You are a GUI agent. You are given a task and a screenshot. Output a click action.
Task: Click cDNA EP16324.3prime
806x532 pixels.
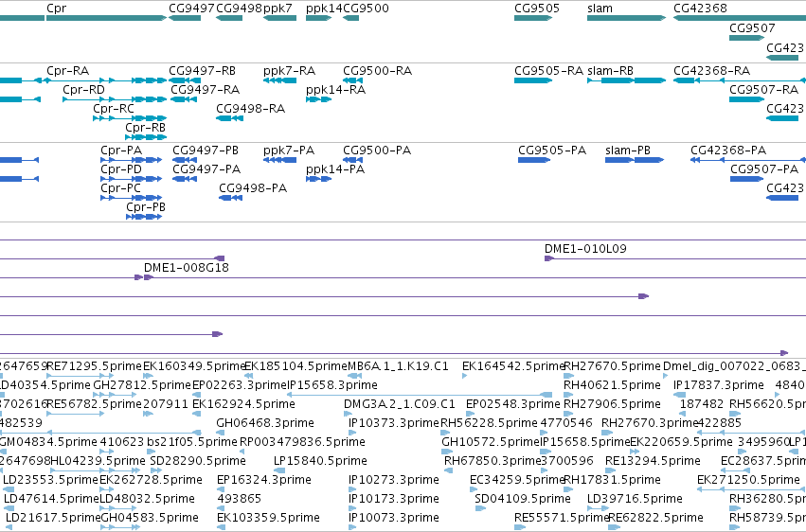pyautogui.click(x=220, y=489)
